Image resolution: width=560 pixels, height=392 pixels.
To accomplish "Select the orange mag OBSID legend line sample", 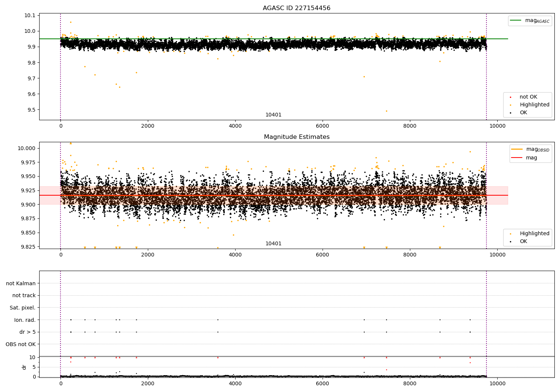I will pyautogui.click(x=517, y=149).
